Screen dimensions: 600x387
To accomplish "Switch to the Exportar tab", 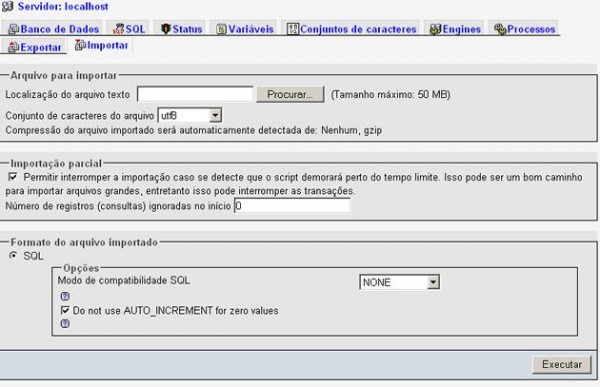I will click(x=35, y=47).
